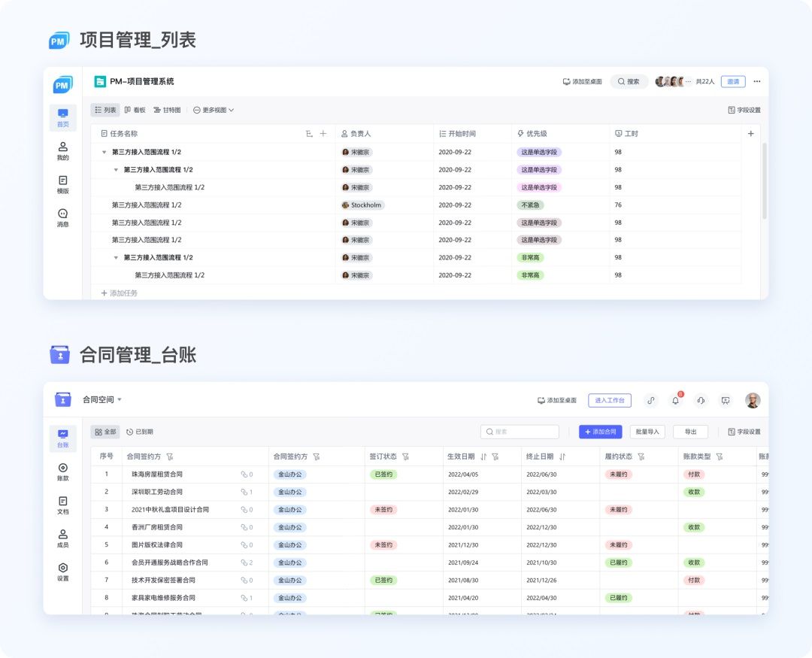Screen dimensions: 812x658
Task: Open 账款 in the contract sidebar
Action: point(62,472)
